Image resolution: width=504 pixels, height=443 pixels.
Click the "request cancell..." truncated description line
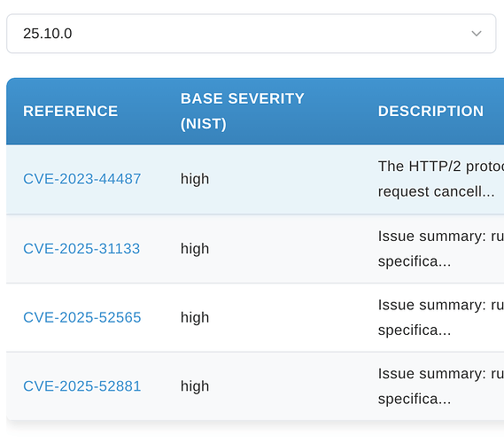[x=436, y=191]
